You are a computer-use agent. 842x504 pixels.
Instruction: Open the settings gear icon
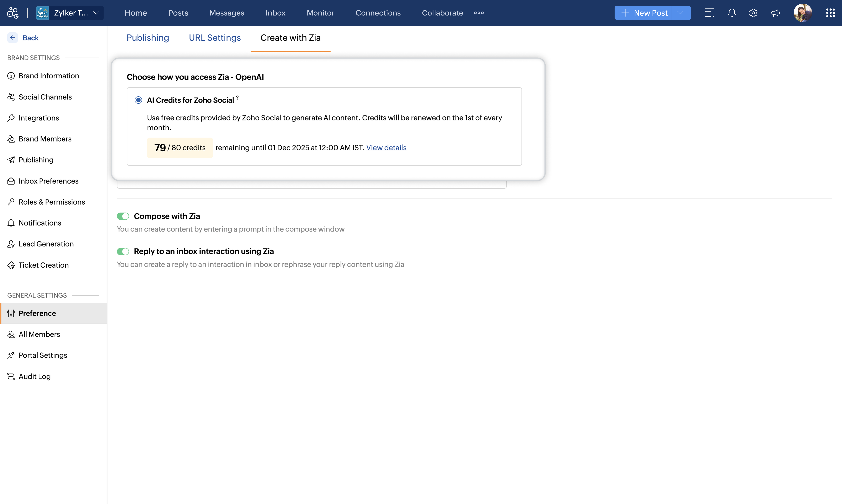pyautogui.click(x=753, y=13)
